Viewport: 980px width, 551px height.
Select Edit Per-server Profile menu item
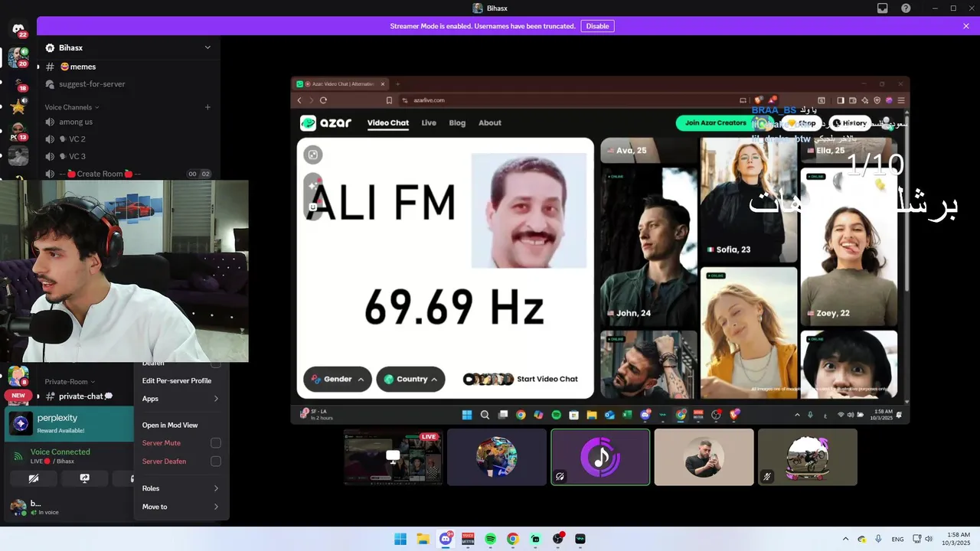coord(181,380)
